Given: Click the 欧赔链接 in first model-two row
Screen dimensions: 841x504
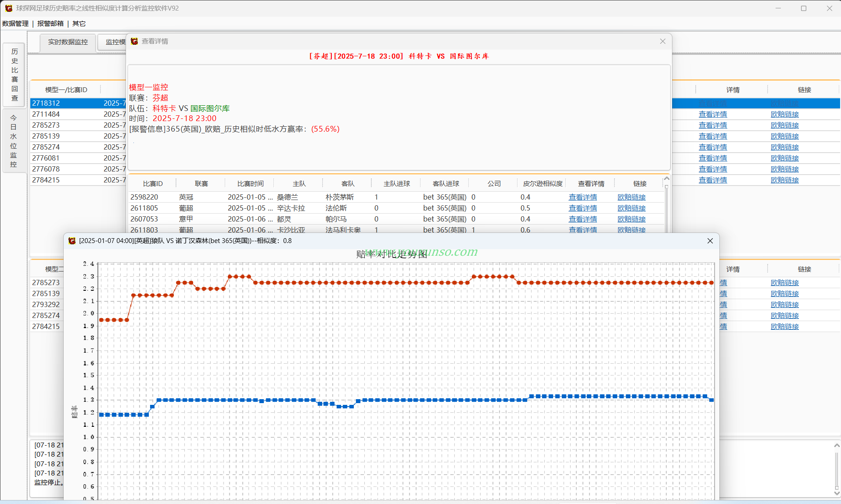Looking at the screenshot, I should (785, 283).
